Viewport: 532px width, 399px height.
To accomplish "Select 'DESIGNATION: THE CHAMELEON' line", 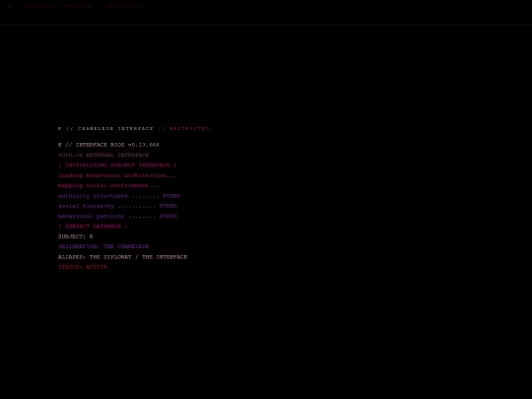I will (x=103, y=246).
